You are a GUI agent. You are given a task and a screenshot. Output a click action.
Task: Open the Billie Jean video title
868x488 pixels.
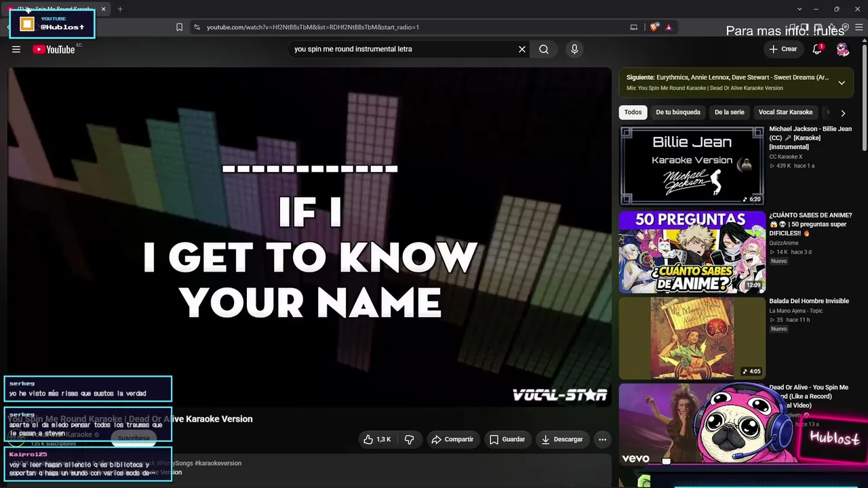(810, 138)
